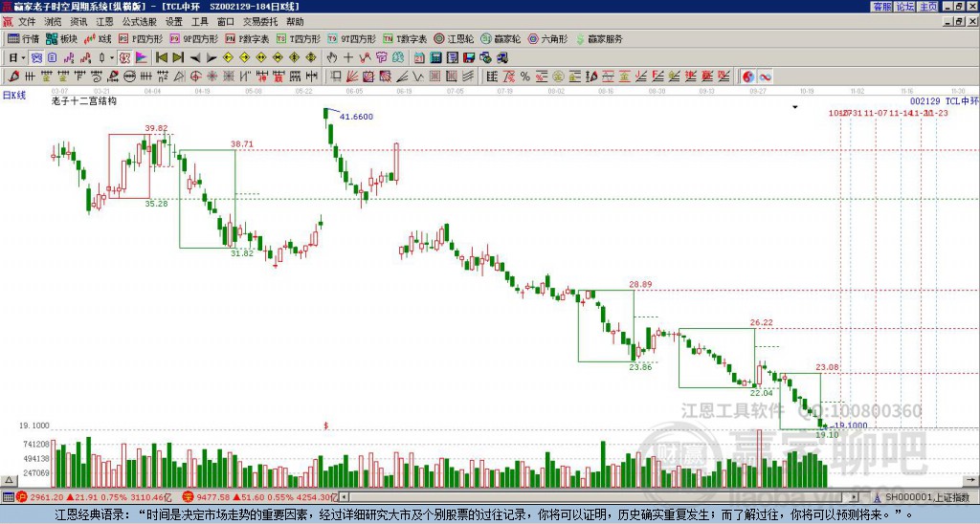980x524 pixels.
Task: Click the black left arrow icon
Action: tap(195, 58)
